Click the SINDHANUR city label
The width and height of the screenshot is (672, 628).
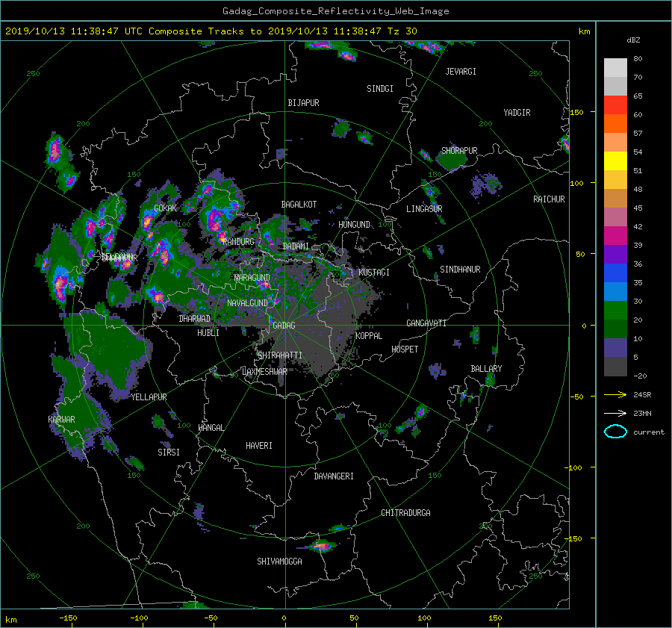460,270
